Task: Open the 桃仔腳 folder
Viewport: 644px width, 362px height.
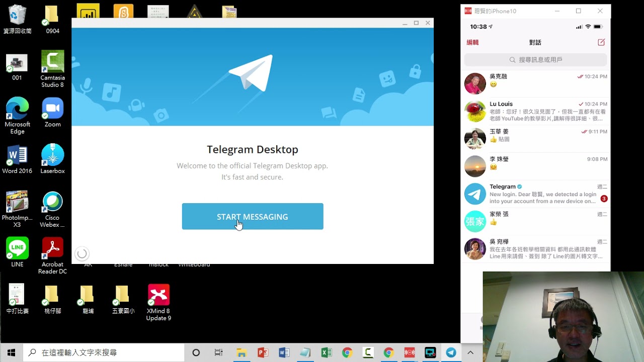Action: [52, 299]
